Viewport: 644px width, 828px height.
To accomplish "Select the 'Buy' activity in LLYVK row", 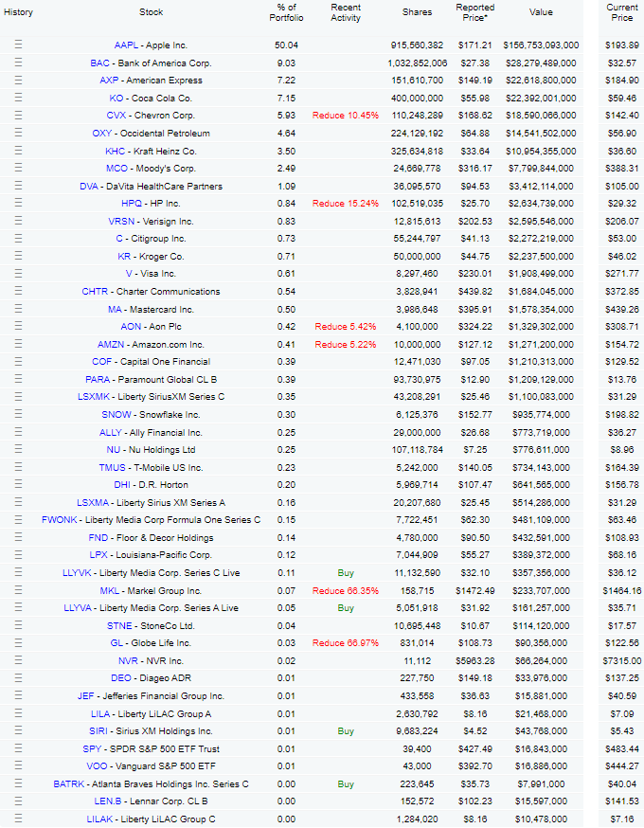I will pyautogui.click(x=346, y=573).
